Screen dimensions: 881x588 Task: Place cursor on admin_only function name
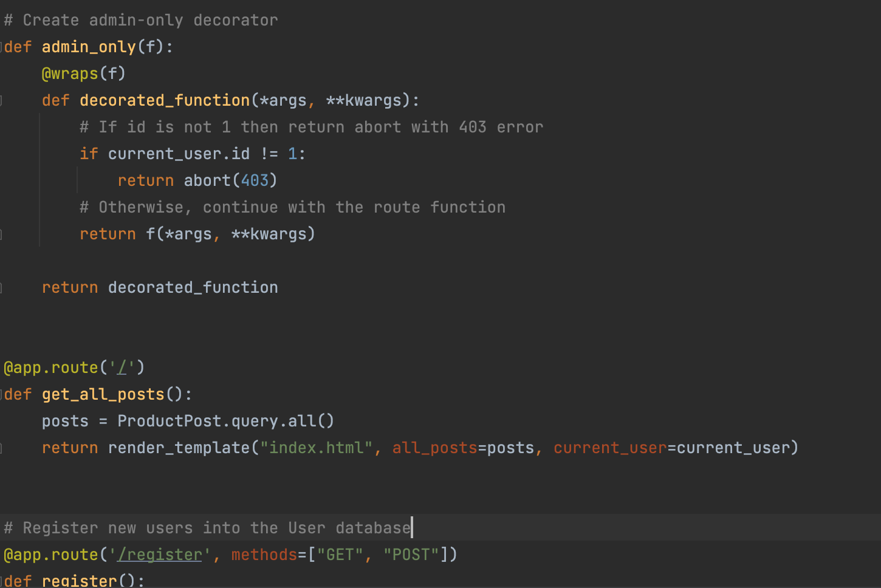click(x=89, y=47)
